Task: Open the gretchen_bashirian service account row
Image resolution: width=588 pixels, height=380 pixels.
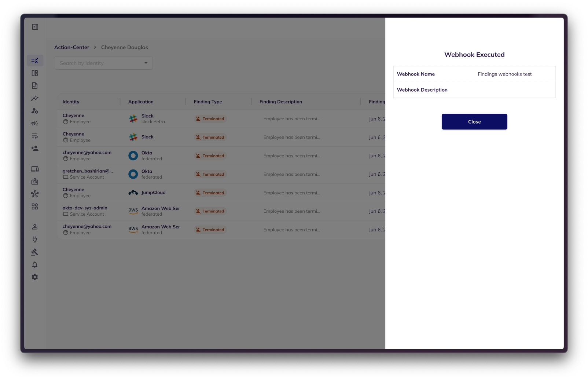Action: click(x=88, y=174)
